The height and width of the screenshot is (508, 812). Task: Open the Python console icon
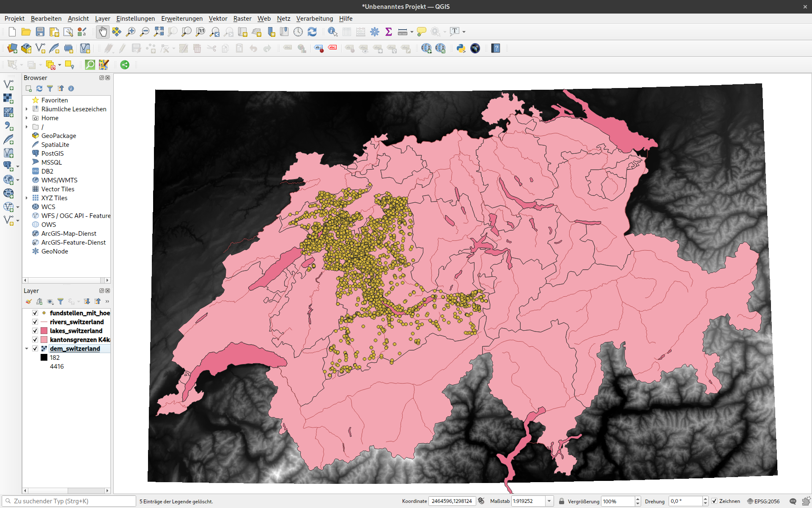pyautogui.click(x=461, y=48)
